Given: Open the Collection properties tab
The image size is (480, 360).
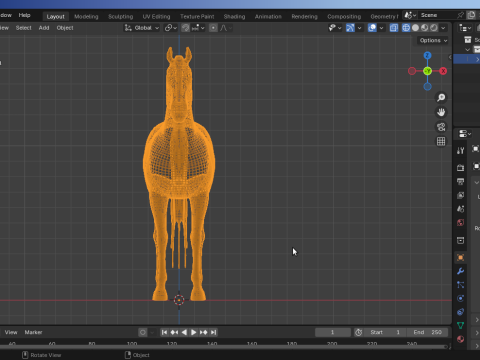Looking at the screenshot, I should 460,240.
